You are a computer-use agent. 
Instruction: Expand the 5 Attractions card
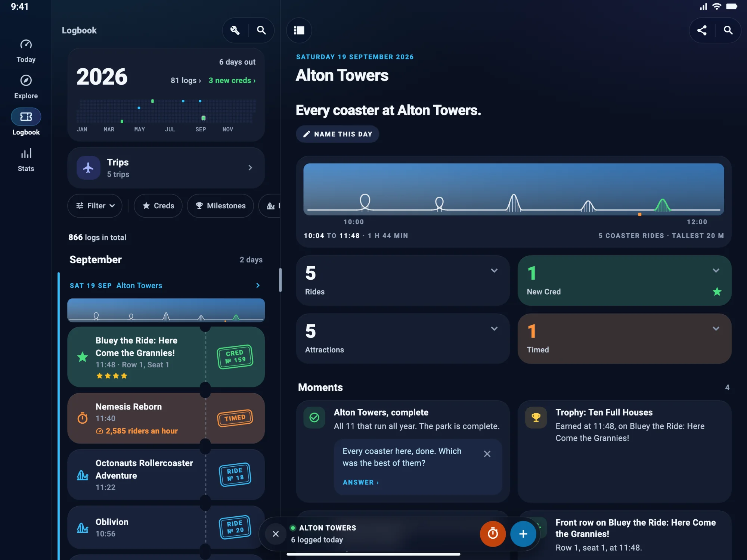(403, 338)
